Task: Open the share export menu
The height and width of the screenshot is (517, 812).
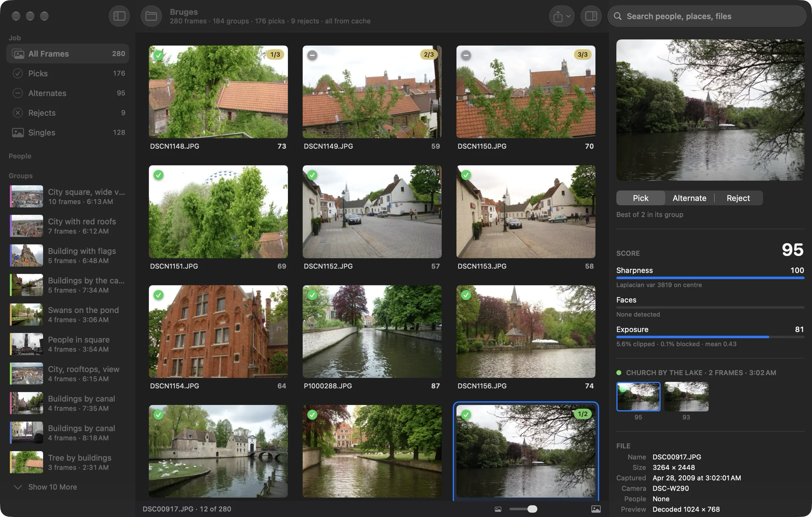Action: (x=561, y=16)
